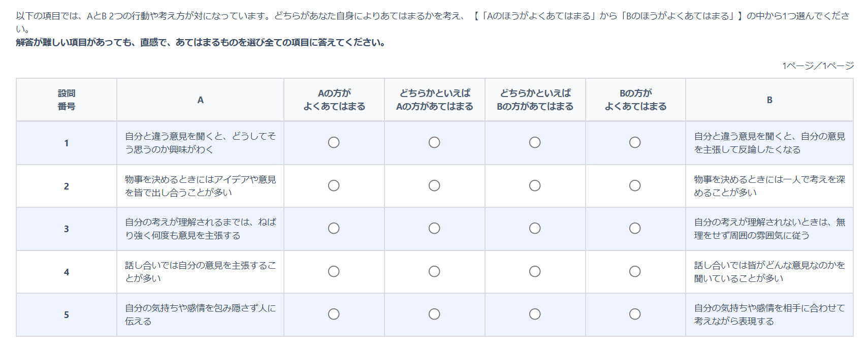
Task: Mark 'Bの方がよくあてはまる' for question 3
Action: point(635,228)
